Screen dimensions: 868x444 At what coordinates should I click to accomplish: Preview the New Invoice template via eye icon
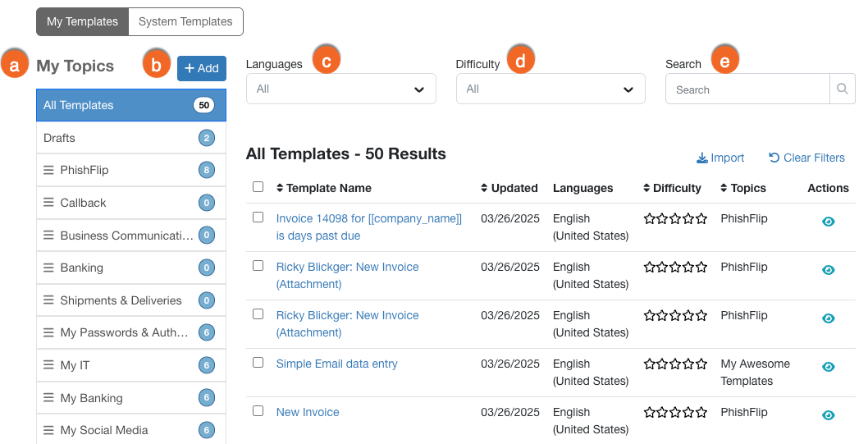click(x=828, y=415)
